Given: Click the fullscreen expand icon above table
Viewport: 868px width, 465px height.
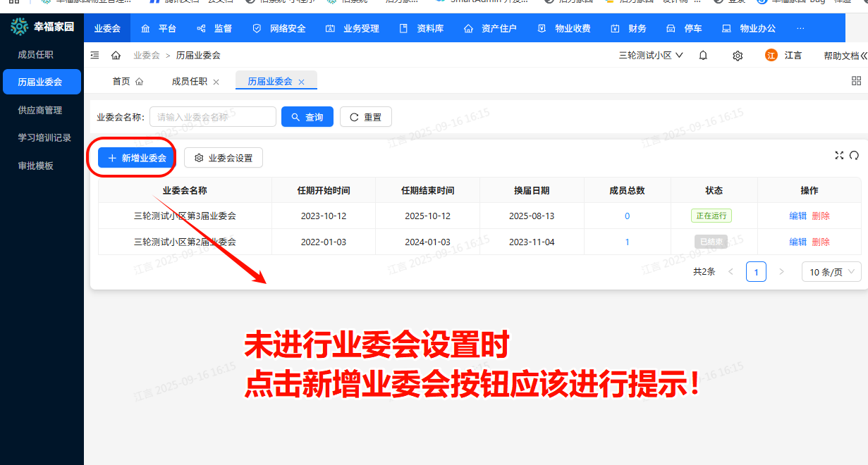Looking at the screenshot, I should click(x=839, y=155).
